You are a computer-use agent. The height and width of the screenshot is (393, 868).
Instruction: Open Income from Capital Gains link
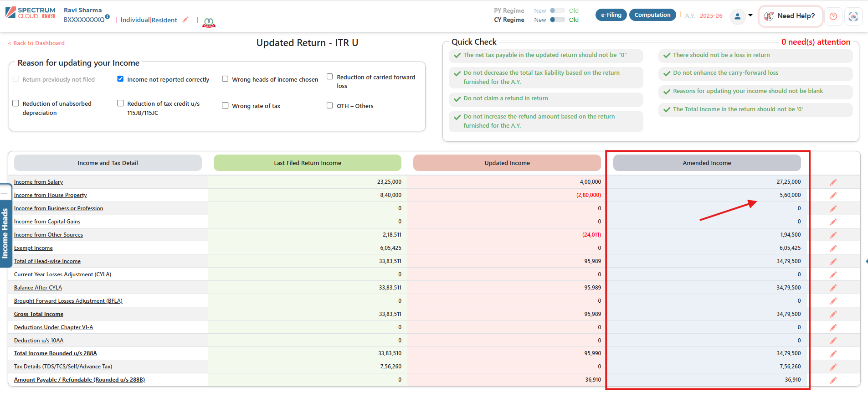[x=47, y=222]
